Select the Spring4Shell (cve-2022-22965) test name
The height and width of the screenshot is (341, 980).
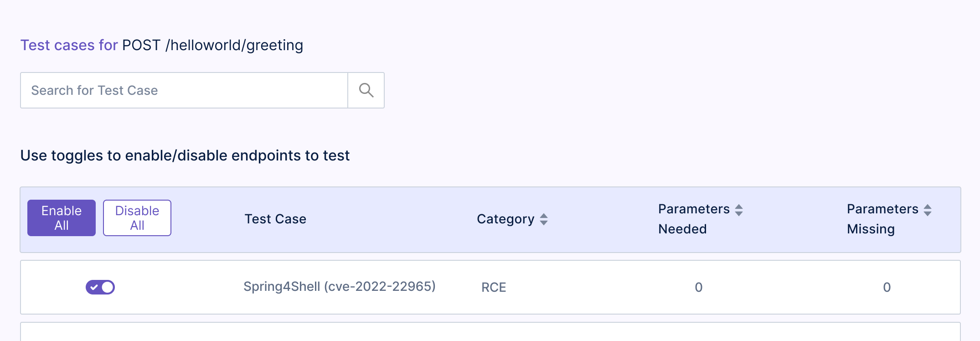[x=339, y=287]
